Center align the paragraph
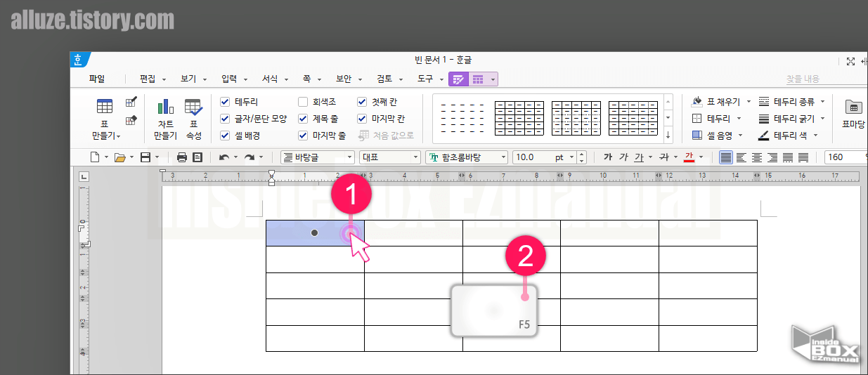Viewport: 868px width, 375px height. click(757, 157)
